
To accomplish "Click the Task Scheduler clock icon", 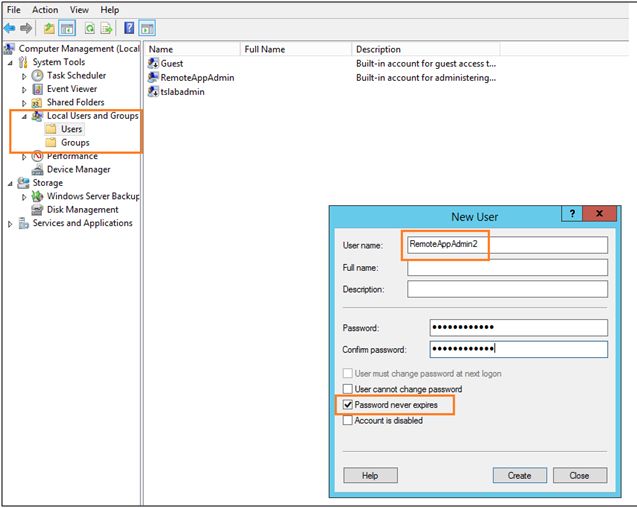I will click(x=37, y=76).
